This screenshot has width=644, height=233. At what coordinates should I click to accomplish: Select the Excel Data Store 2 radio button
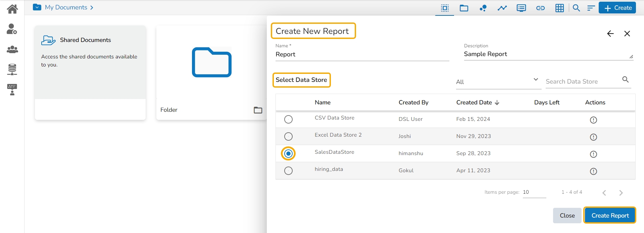tap(288, 137)
